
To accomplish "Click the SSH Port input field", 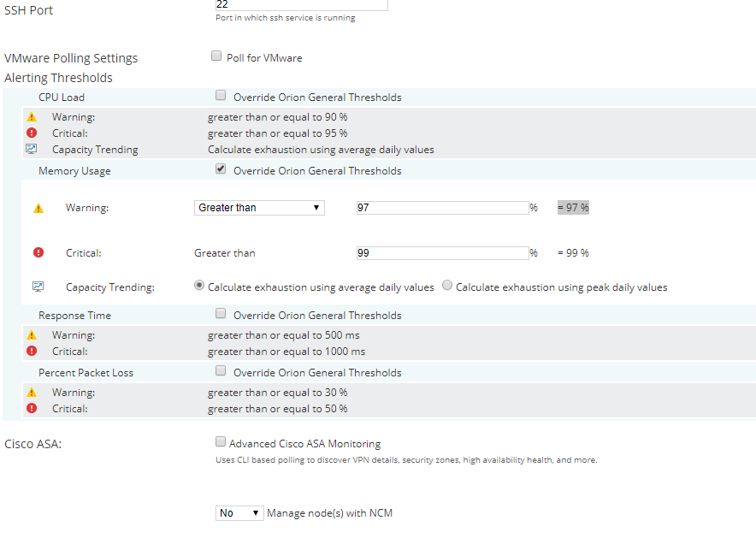I will pos(302,5).
